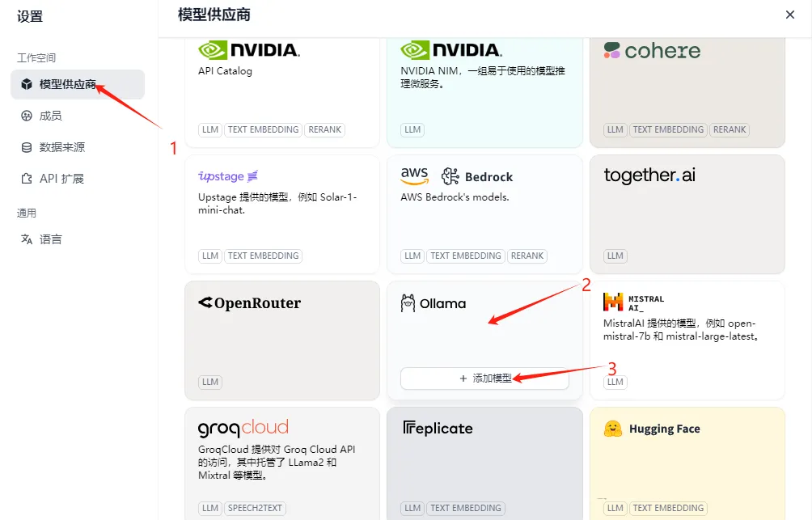Click the upstage logo

228,176
